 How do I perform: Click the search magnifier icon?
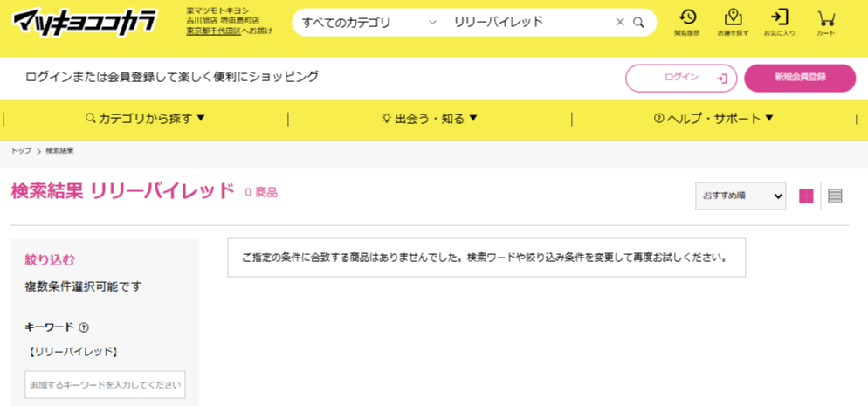(638, 22)
